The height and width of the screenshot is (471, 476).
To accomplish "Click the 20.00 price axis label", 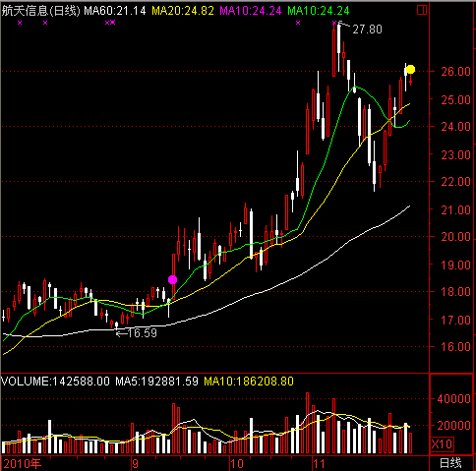I will pos(455,237).
